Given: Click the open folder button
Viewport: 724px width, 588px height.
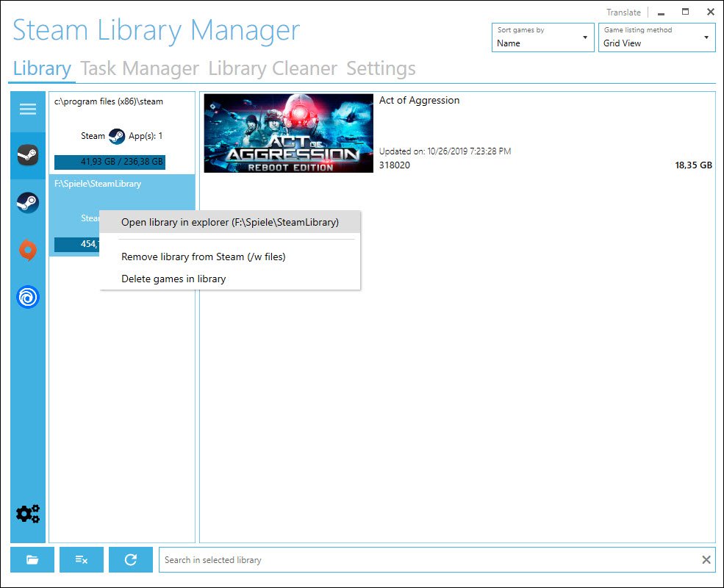Looking at the screenshot, I should point(32,560).
